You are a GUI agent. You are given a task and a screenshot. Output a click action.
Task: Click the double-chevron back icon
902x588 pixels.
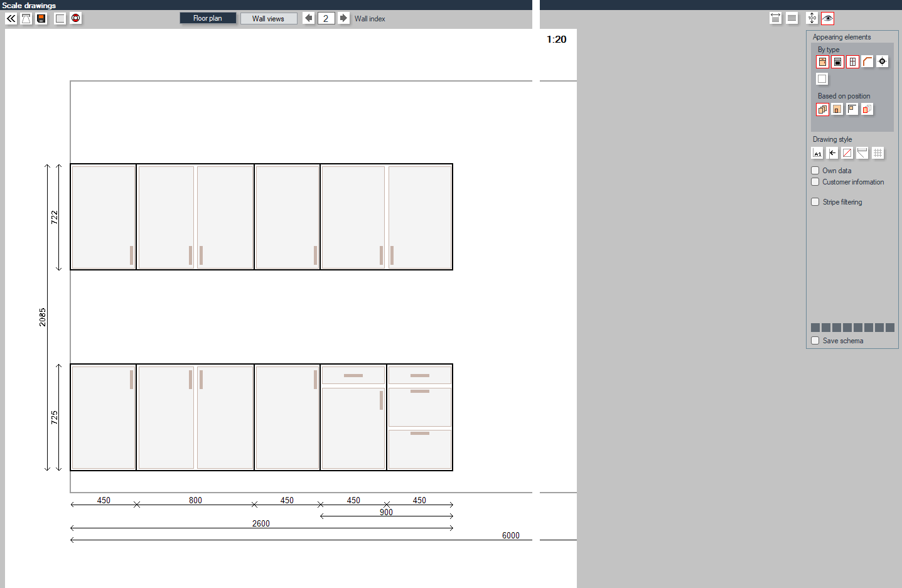[x=11, y=18]
